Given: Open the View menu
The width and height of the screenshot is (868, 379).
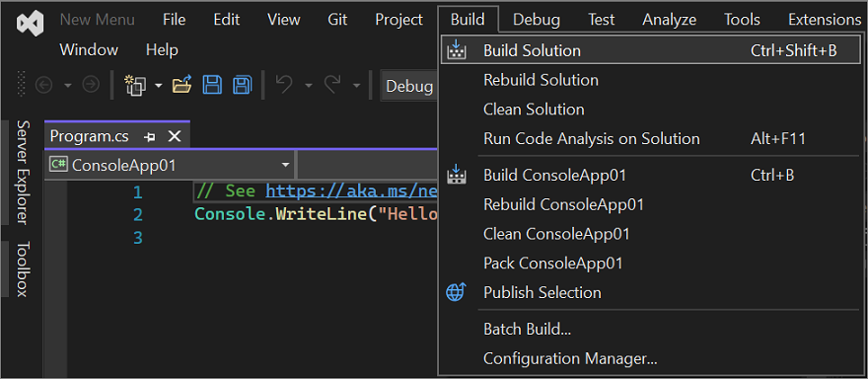Looking at the screenshot, I should pyautogui.click(x=284, y=20).
